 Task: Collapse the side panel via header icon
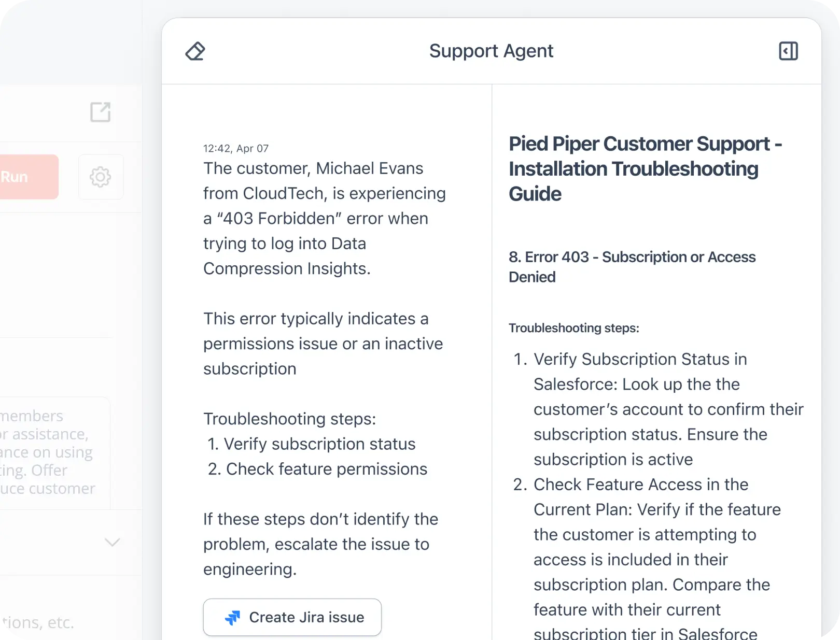(x=788, y=51)
